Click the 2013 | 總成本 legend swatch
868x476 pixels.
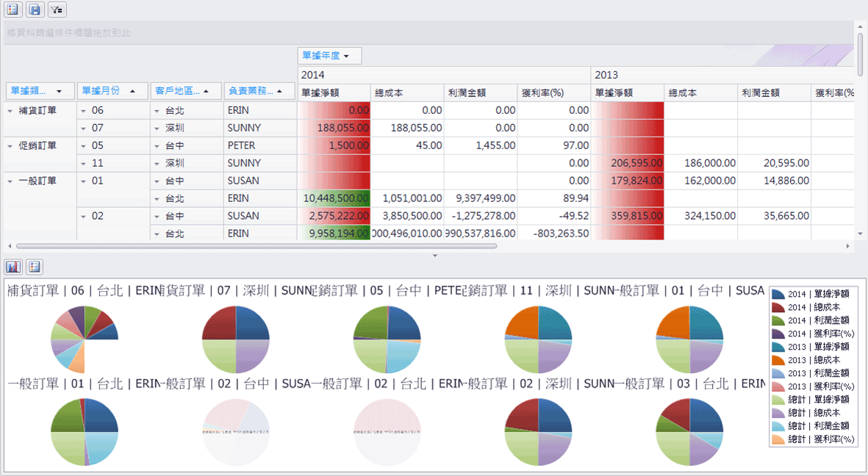tap(778, 361)
